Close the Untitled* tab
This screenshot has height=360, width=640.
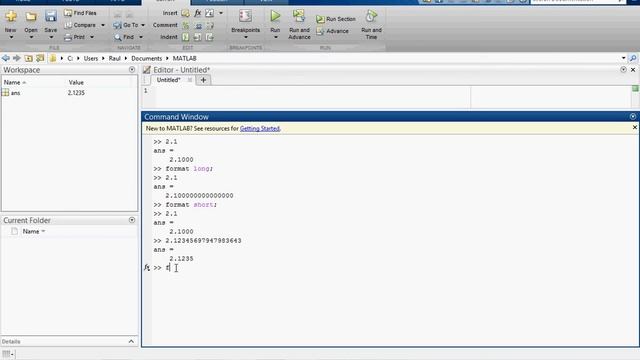[x=190, y=80]
